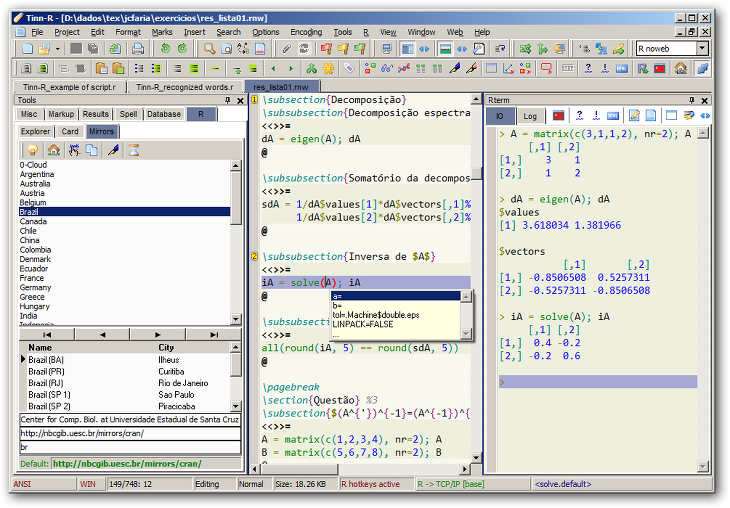Open the Encoding menu
This screenshot has width=730, height=508.
tap(306, 32)
